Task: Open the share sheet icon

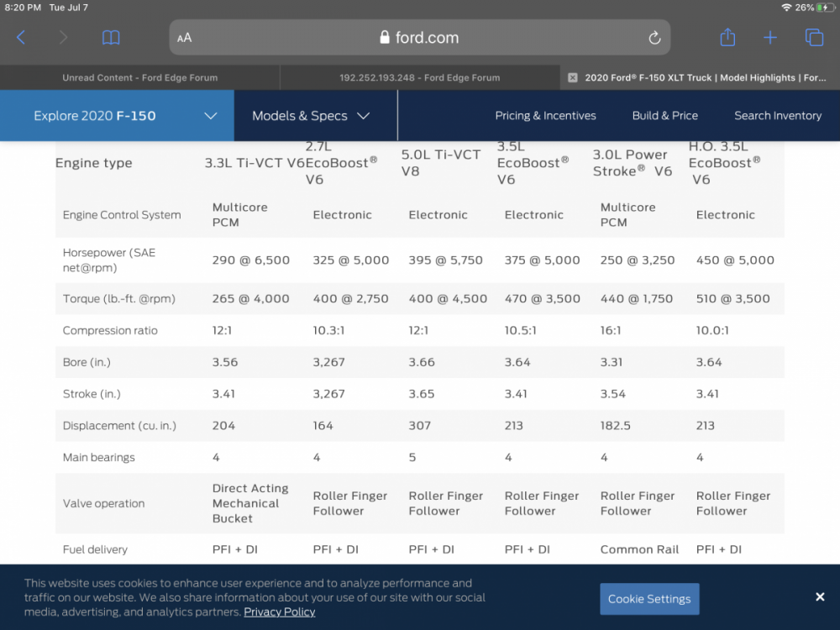Action: 727,38
